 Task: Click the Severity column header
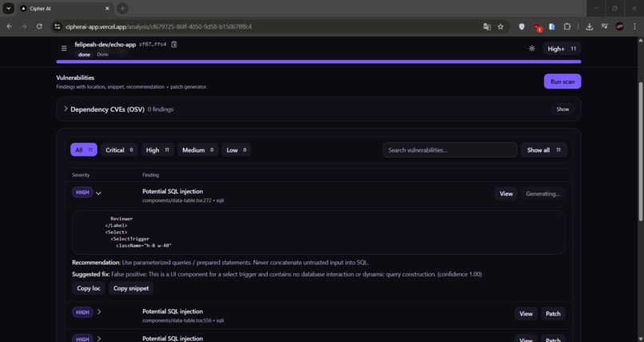click(81, 175)
